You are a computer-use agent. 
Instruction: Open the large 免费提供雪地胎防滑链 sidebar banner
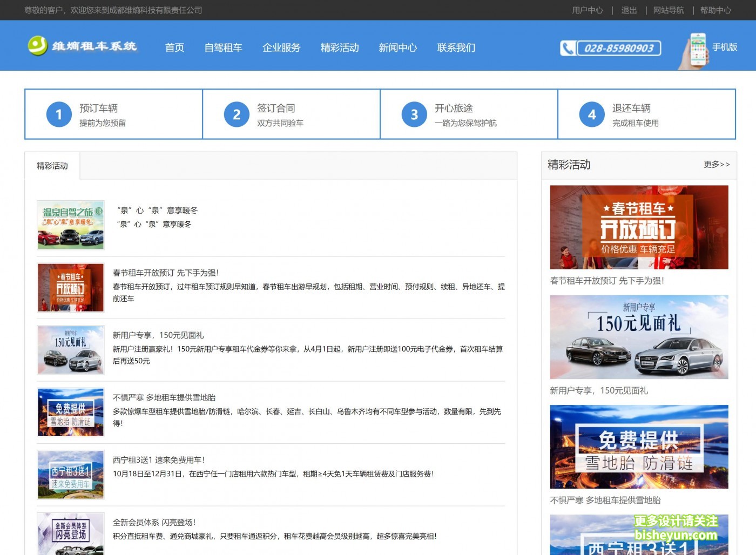click(639, 447)
